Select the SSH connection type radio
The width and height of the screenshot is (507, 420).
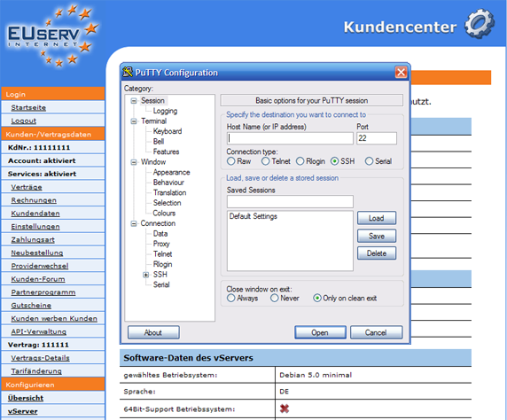(335, 161)
